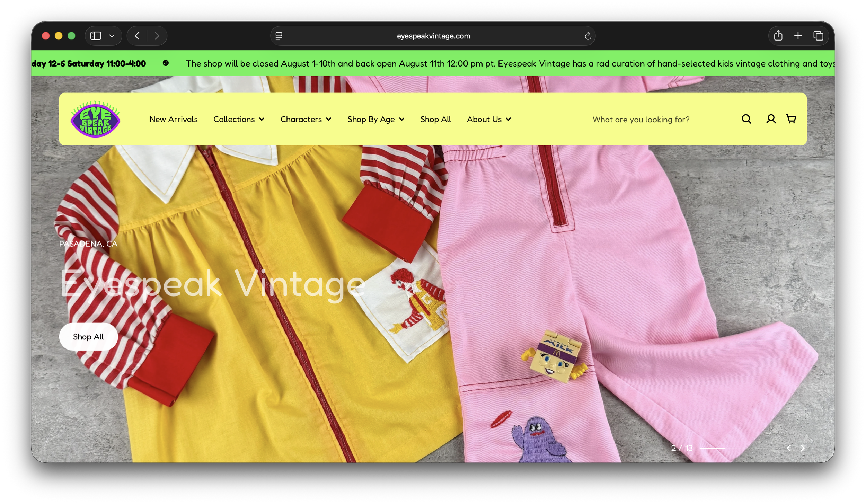Open the shopping cart icon

tap(791, 119)
